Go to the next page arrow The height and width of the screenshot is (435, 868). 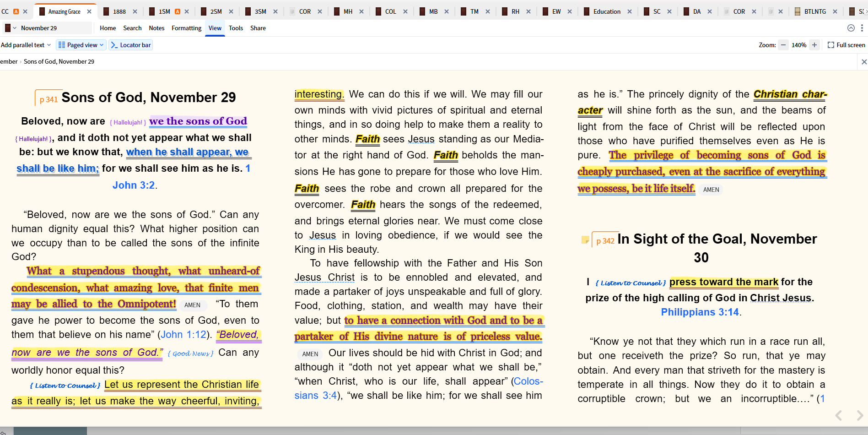[859, 415]
